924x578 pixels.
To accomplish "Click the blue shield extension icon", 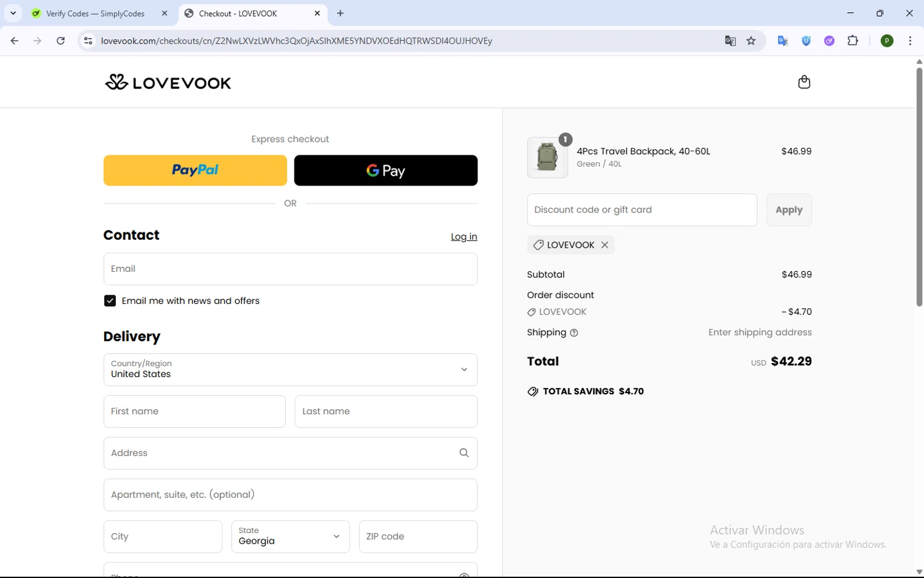I will tap(806, 41).
